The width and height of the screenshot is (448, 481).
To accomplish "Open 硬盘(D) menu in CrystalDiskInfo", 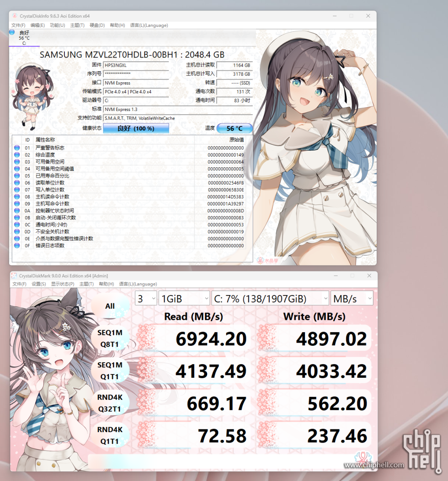I will [97, 25].
